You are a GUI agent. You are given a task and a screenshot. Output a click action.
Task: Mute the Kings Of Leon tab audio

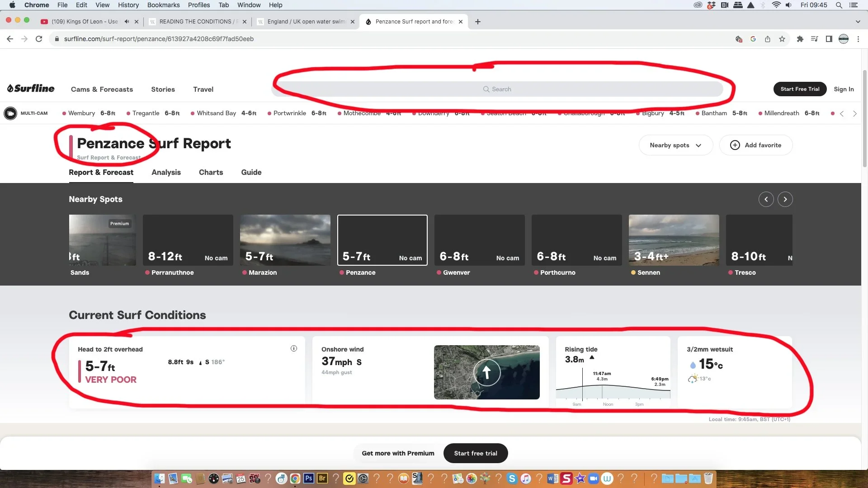(127, 21)
